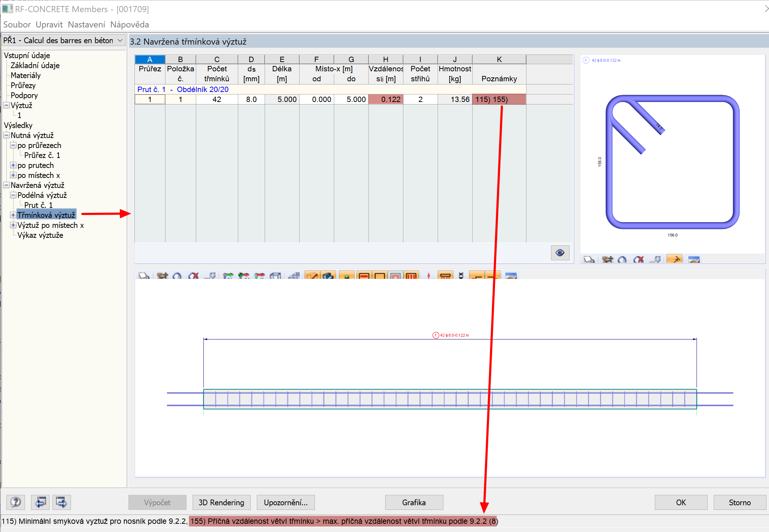This screenshot has width=769, height=532.
Task: Open the Soubor menu
Action: (17, 25)
